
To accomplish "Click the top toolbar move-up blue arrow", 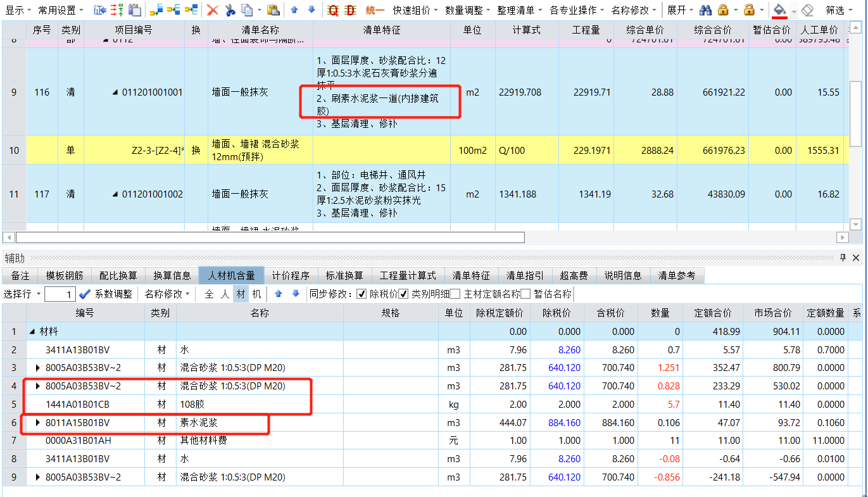I will click(x=294, y=9).
